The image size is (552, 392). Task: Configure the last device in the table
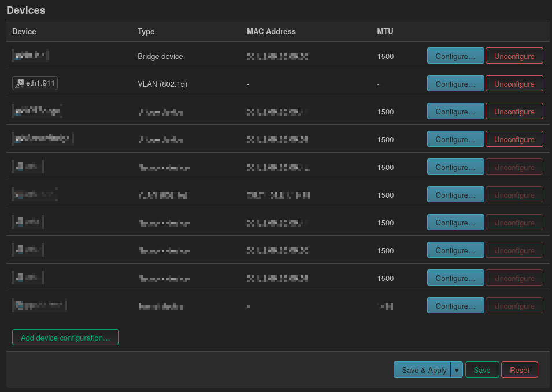pos(455,306)
